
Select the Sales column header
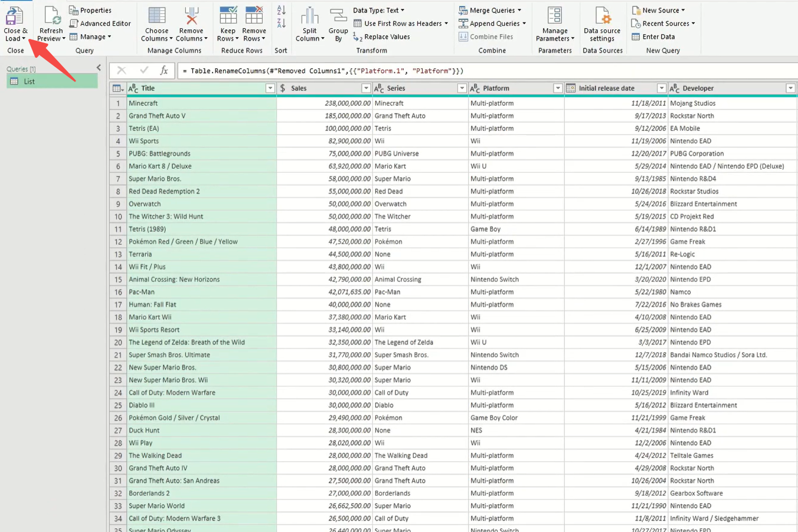(324, 88)
